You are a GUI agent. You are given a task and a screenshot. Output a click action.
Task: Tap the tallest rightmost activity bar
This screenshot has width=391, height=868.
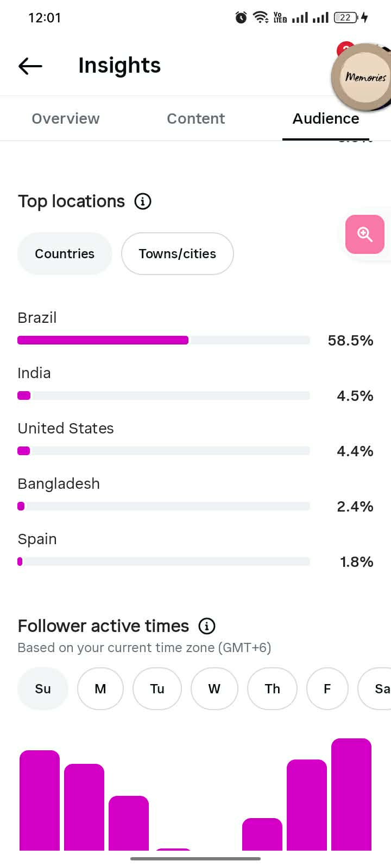click(x=351, y=794)
